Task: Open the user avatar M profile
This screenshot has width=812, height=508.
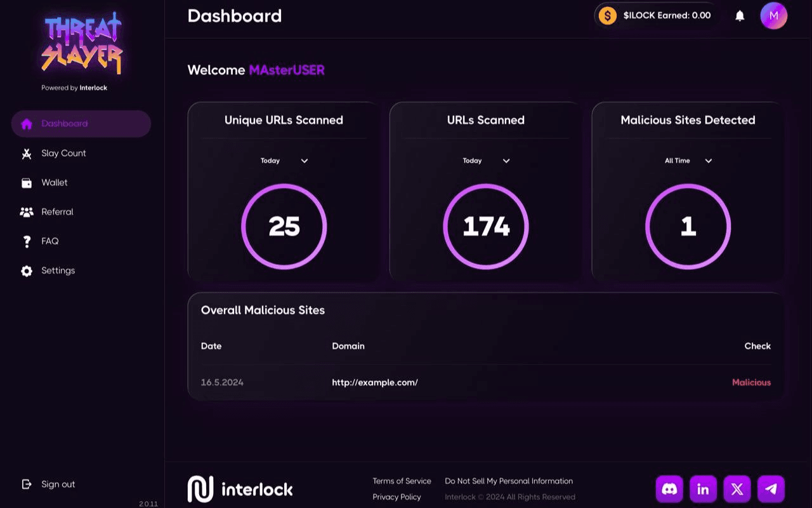Action: tap(774, 16)
